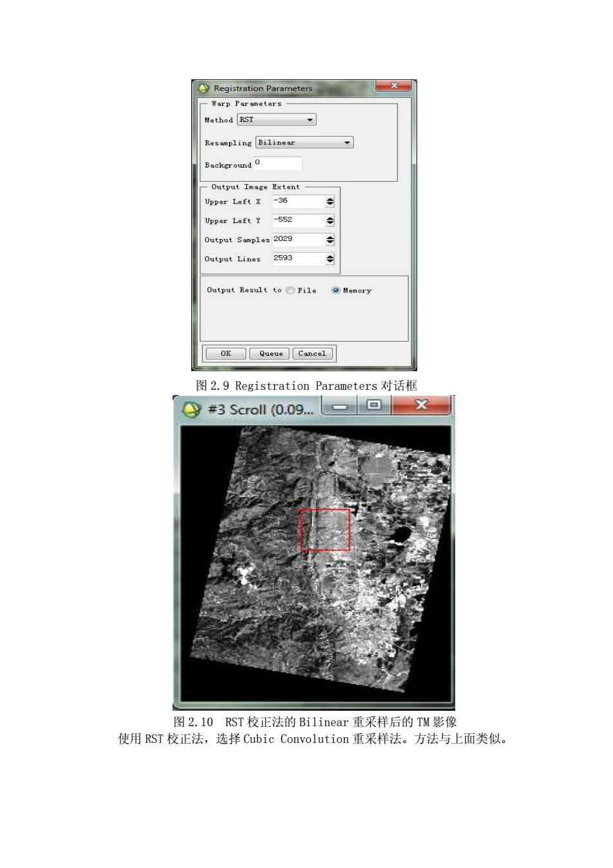Screen dimensions: 613x868
Task: Open the Resampling dropdown showing Bilinear
Action: point(304,142)
